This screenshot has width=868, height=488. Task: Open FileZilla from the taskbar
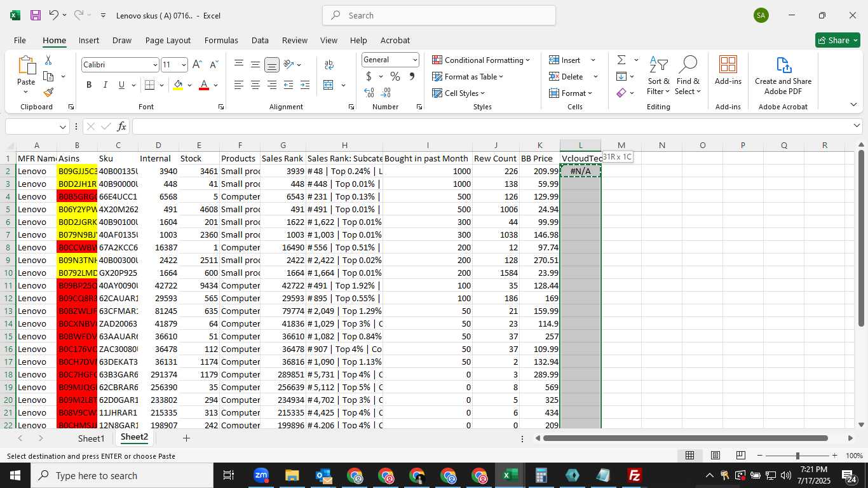click(x=634, y=475)
